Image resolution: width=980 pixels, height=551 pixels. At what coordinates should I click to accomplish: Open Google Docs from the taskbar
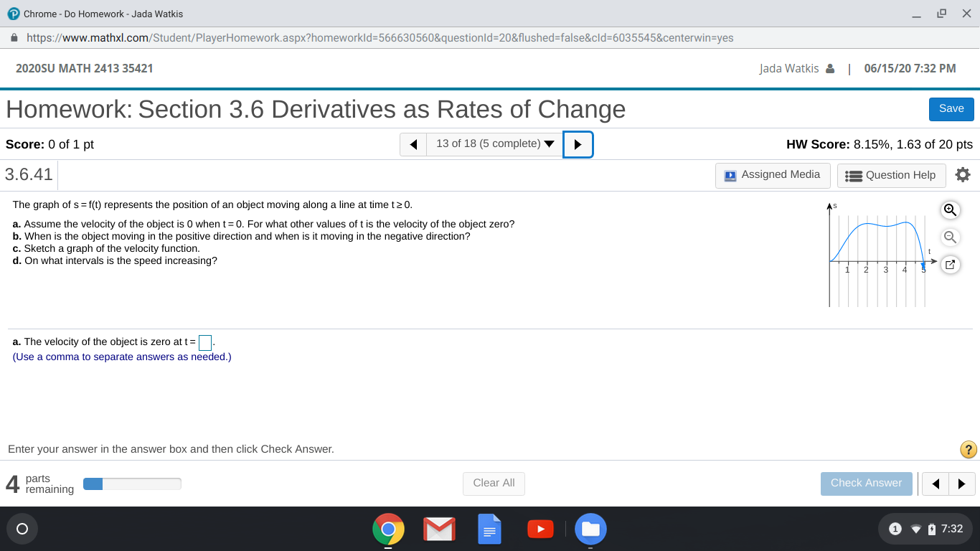click(x=489, y=529)
